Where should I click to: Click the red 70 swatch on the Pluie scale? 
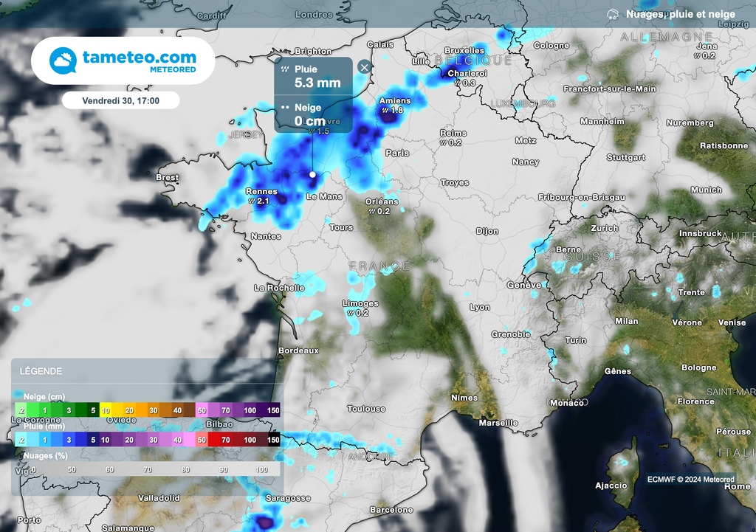point(226,440)
